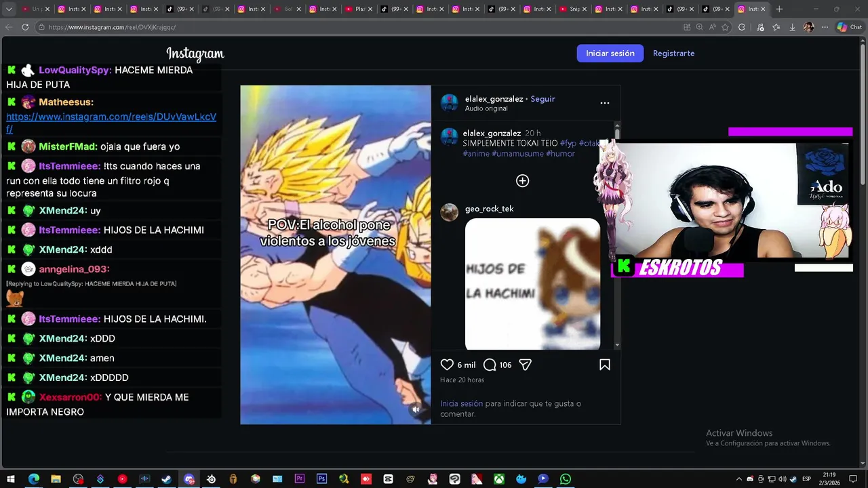868x488 pixels.
Task: Load more comments with the plus circle icon
Action: point(522,180)
